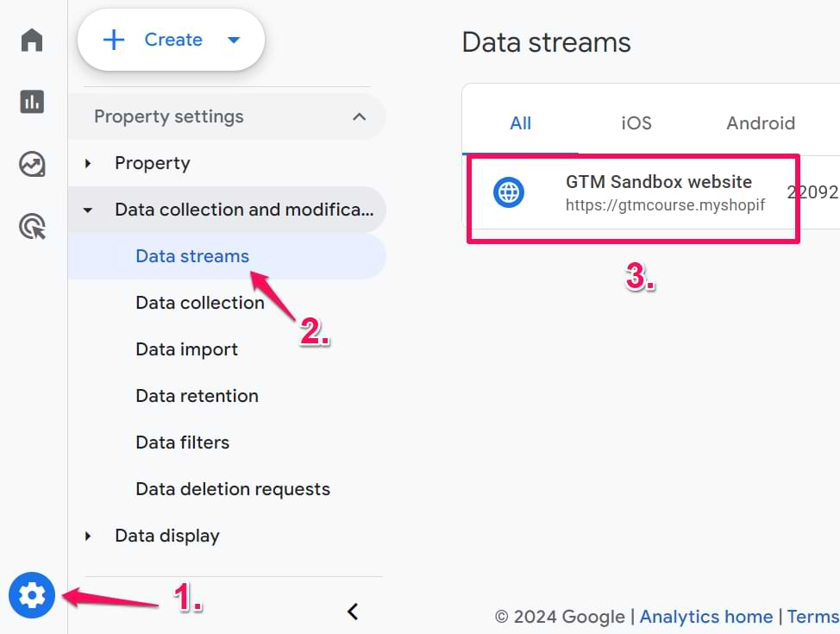Viewport: 840px width, 634px height.
Task: Select Data streams in the menu
Action: click(192, 256)
